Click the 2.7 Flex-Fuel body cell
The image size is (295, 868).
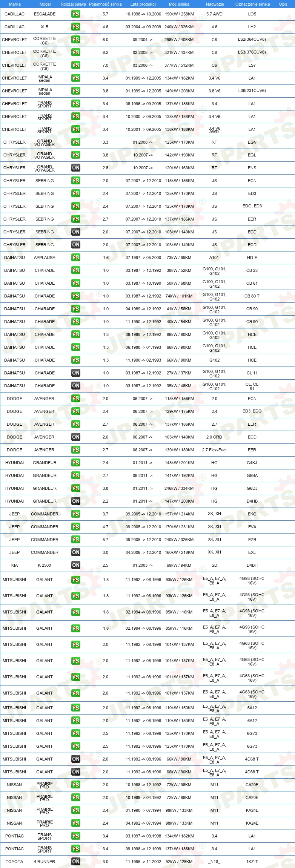click(214, 450)
